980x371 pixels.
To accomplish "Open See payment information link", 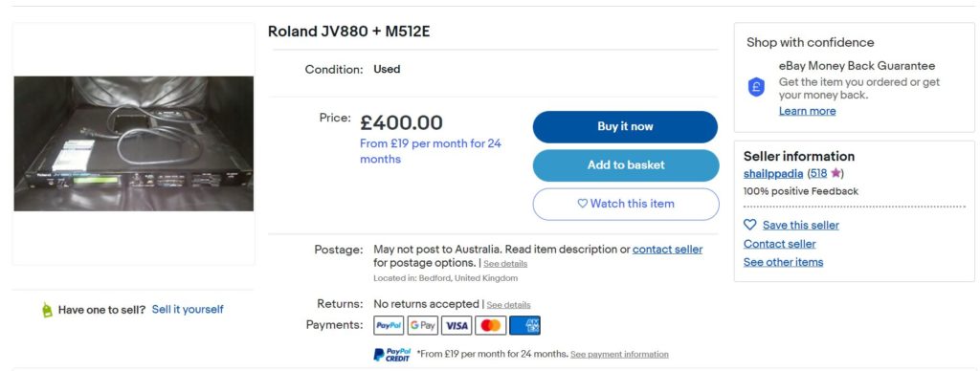I will (619, 354).
